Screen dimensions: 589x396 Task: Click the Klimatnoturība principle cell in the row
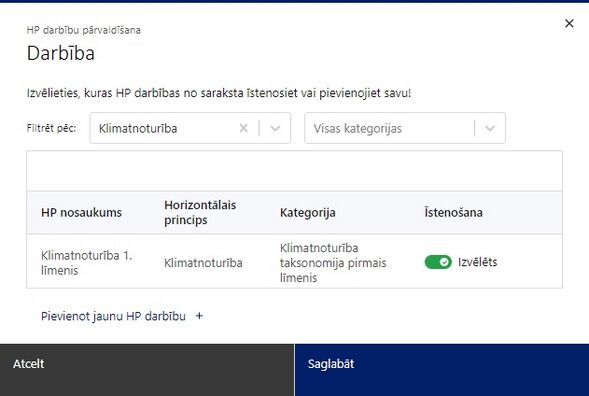coord(203,263)
